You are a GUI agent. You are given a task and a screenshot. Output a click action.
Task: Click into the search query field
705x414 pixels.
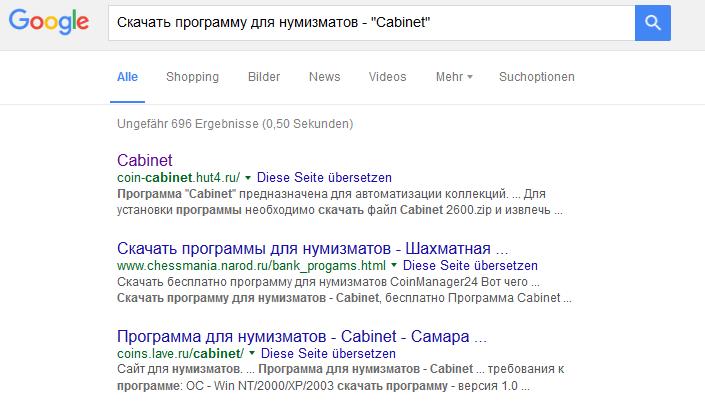[371, 23]
